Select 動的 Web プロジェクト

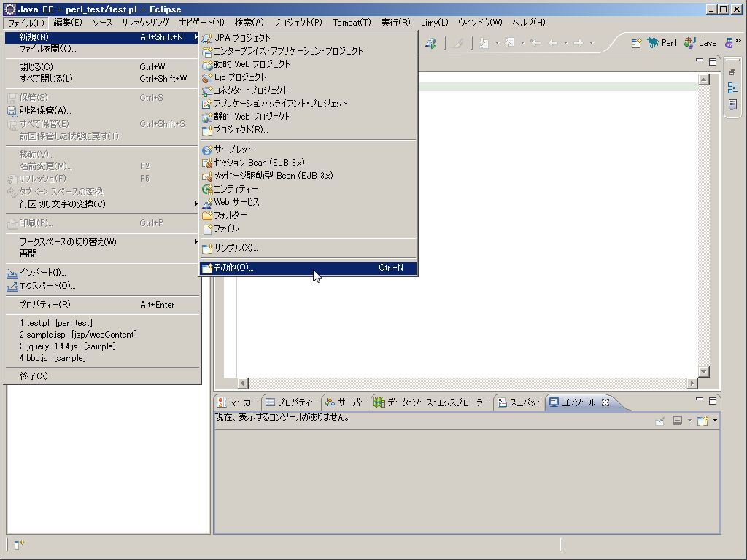309,64
